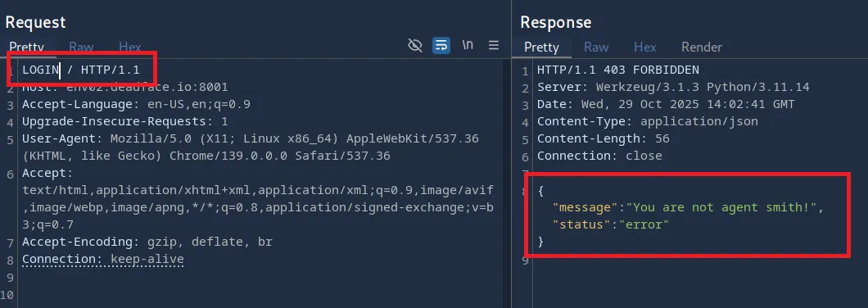Open the Request panel hamburger menu
This screenshot has height=308, width=868.
tap(494, 45)
